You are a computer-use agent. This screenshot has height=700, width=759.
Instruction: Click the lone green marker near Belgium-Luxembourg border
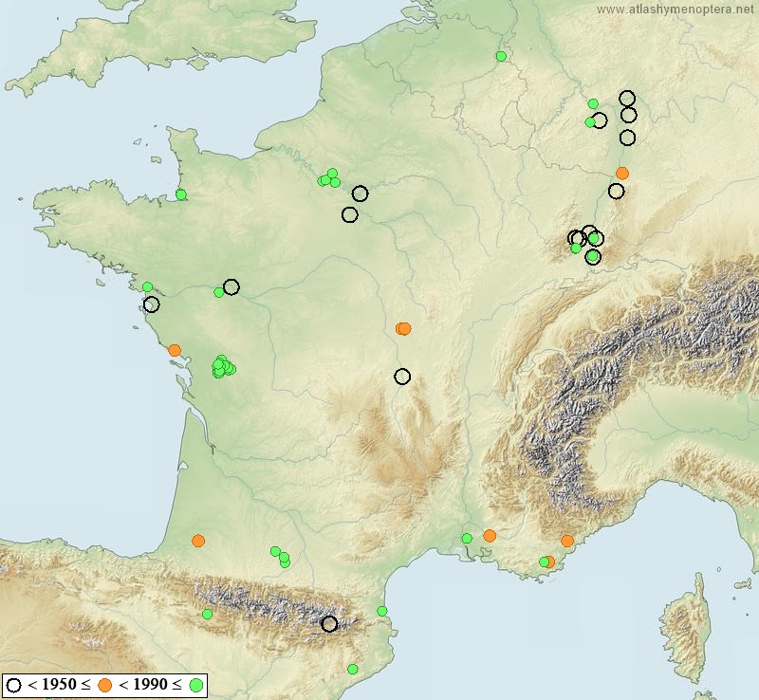pyautogui.click(x=502, y=56)
